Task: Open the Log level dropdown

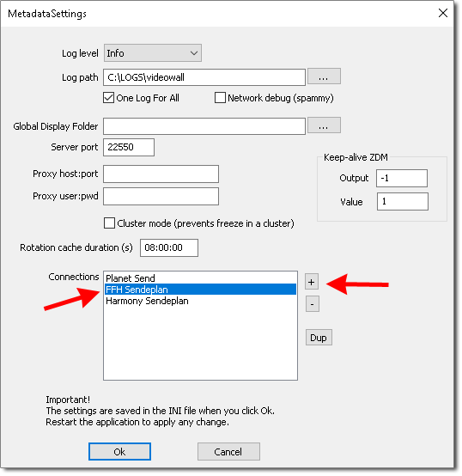Action: pyautogui.click(x=153, y=53)
